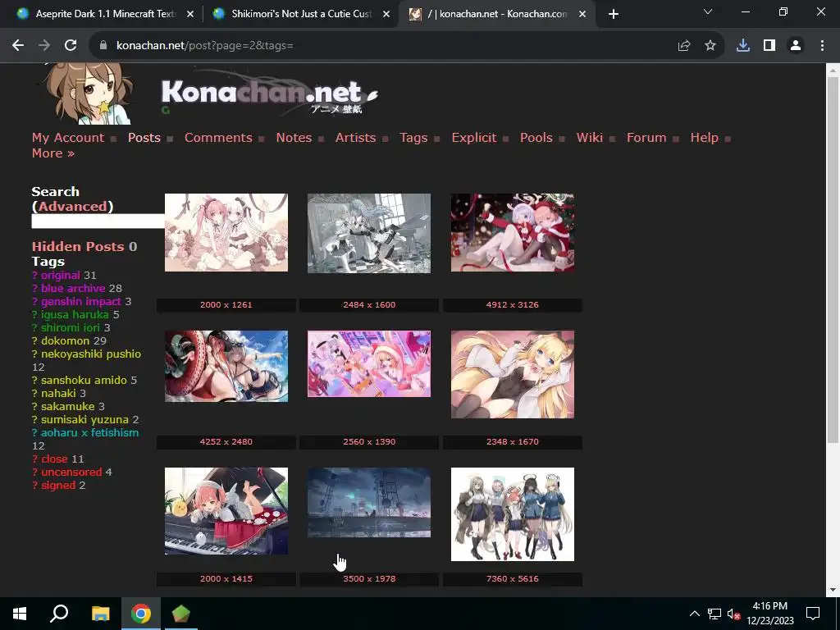Screen dimensions: 840x630
Task: Select the 'genshin impact' tag
Action: coord(81,302)
